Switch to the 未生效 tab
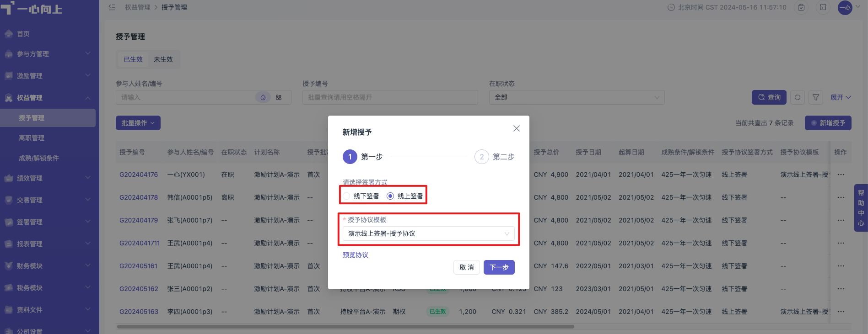This screenshot has height=334, width=868. pos(163,59)
